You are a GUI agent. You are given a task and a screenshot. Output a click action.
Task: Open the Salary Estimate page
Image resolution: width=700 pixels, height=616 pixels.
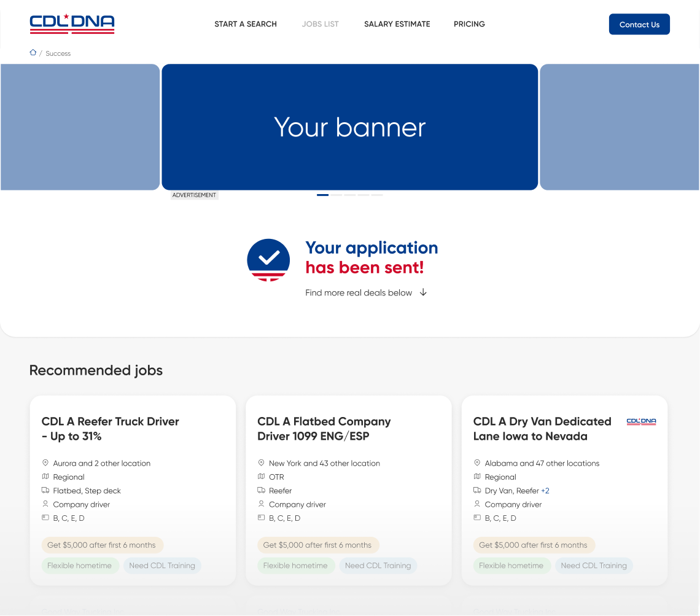coord(397,24)
